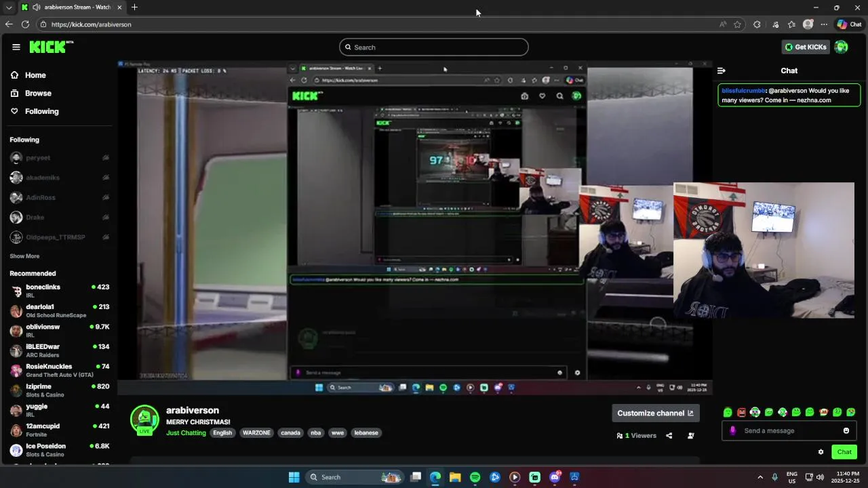The image size is (868, 488).
Task: Close the arabiverson Stream tab
Action: (x=120, y=7)
